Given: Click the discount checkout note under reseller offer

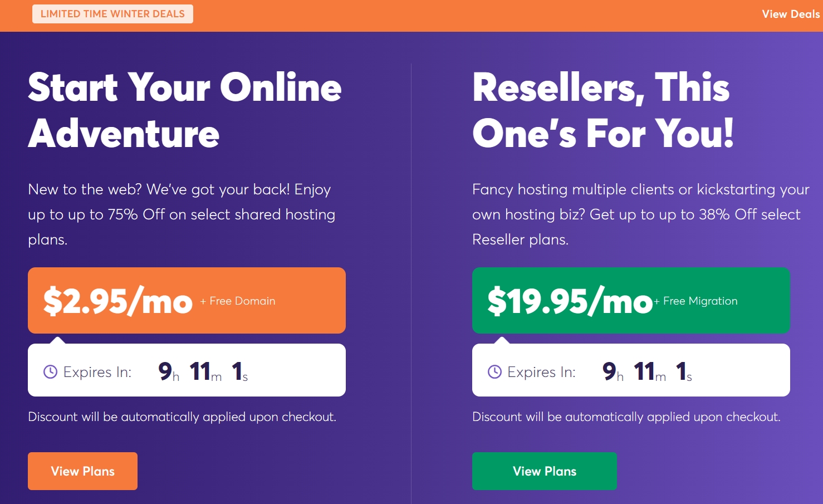Looking at the screenshot, I should click(626, 417).
